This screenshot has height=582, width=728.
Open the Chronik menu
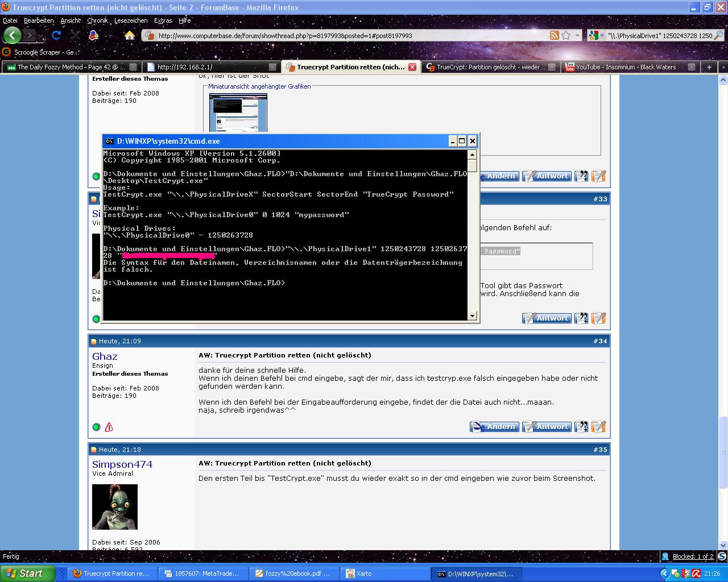(x=97, y=20)
